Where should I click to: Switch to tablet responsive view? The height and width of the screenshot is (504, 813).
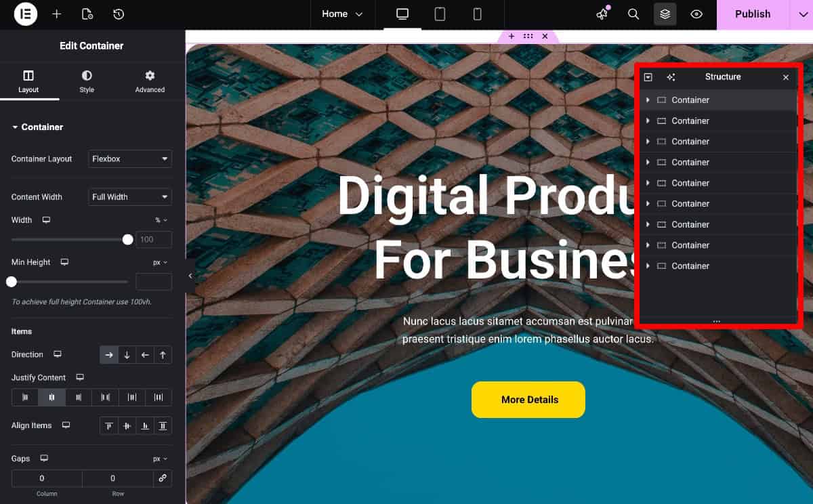click(x=440, y=14)
